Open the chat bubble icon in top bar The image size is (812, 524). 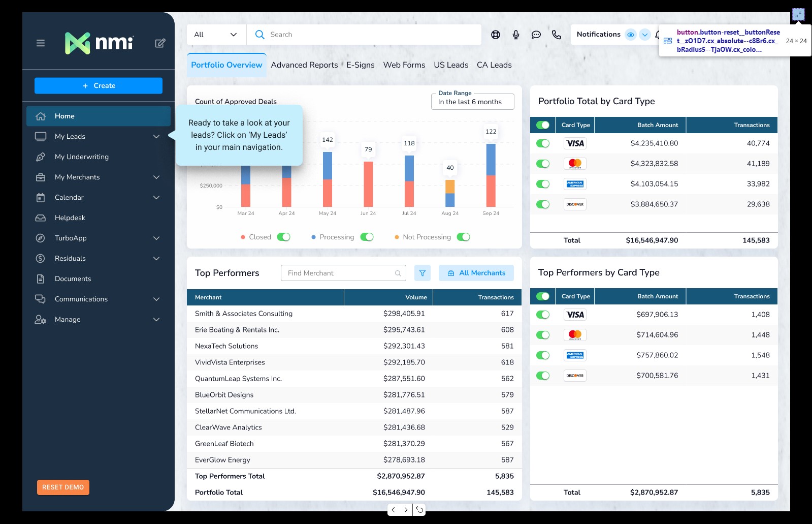coord(536,35)
